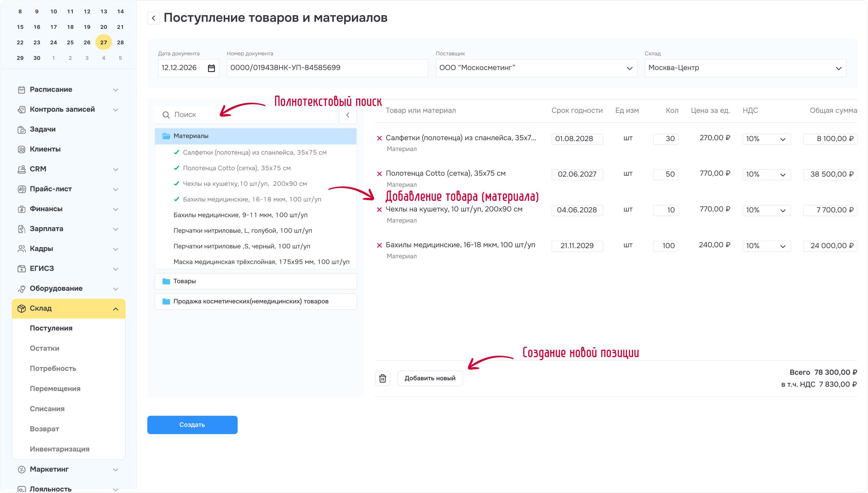Remove the Бахилы медицинские 16-18 мкм row
The image size is (868, 493).
coord(379,246)
